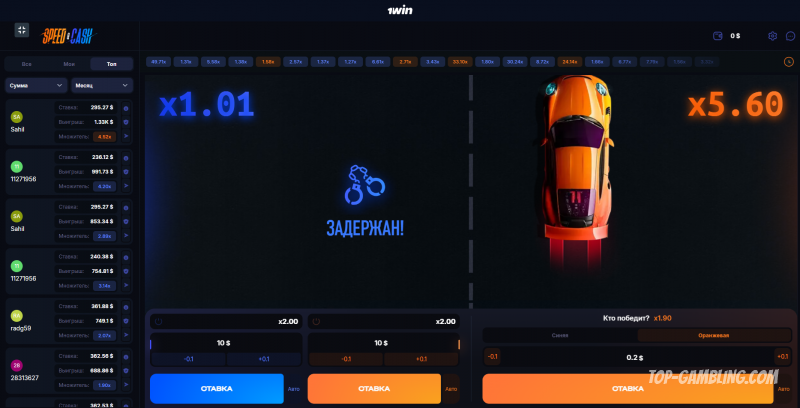Viewport: 800px width, 408px height.
Task: Switch to the Все tab
Action: (x=27, y=64)
